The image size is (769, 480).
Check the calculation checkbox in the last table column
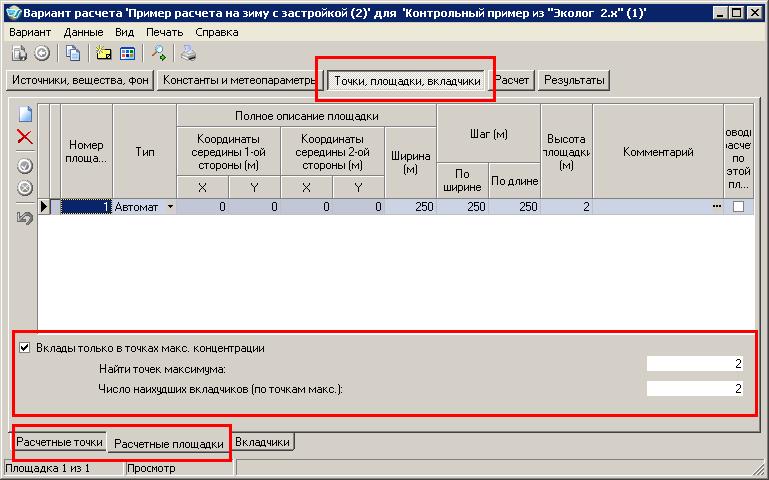[738, 207]
